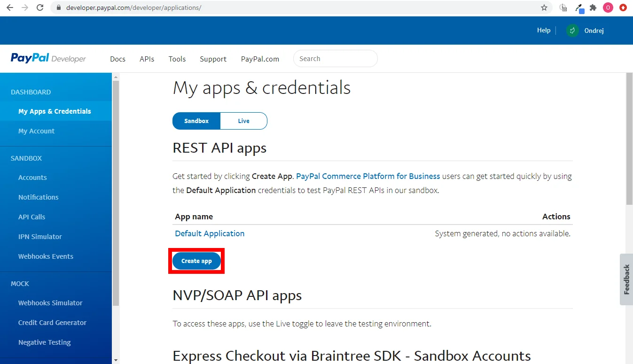Click 'System generated, no actions available.' text
Viewport: 633px width, 364px height.
click(x=503, y=233)
